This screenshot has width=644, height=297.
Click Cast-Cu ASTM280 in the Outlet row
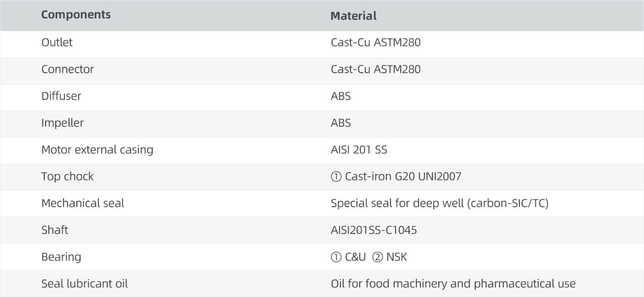[x=375, y=43]
